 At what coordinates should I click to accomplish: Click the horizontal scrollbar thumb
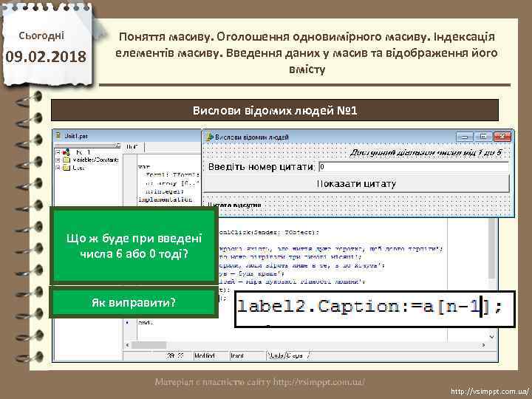coord(149,345)
